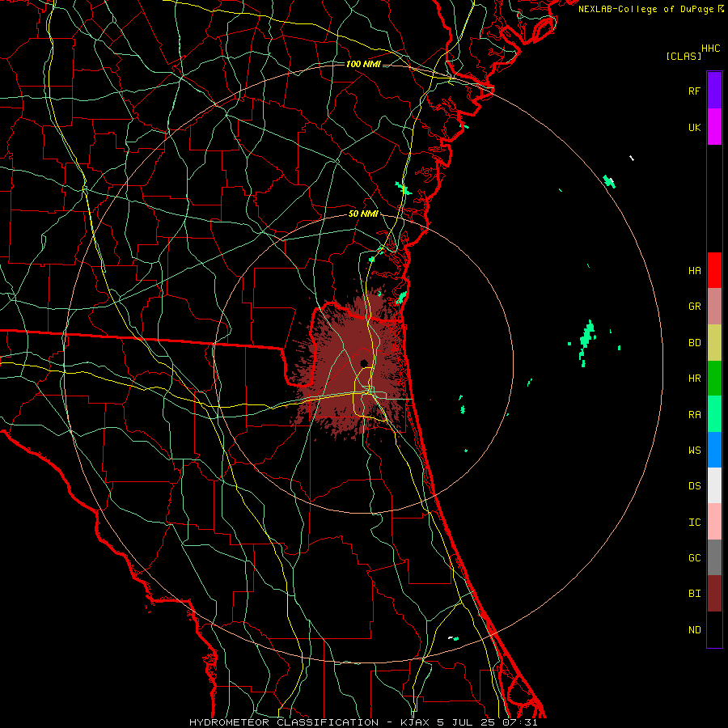Click the RF legend label
The width and height of the screenshot is (728, 728).
tap(694, 91)
